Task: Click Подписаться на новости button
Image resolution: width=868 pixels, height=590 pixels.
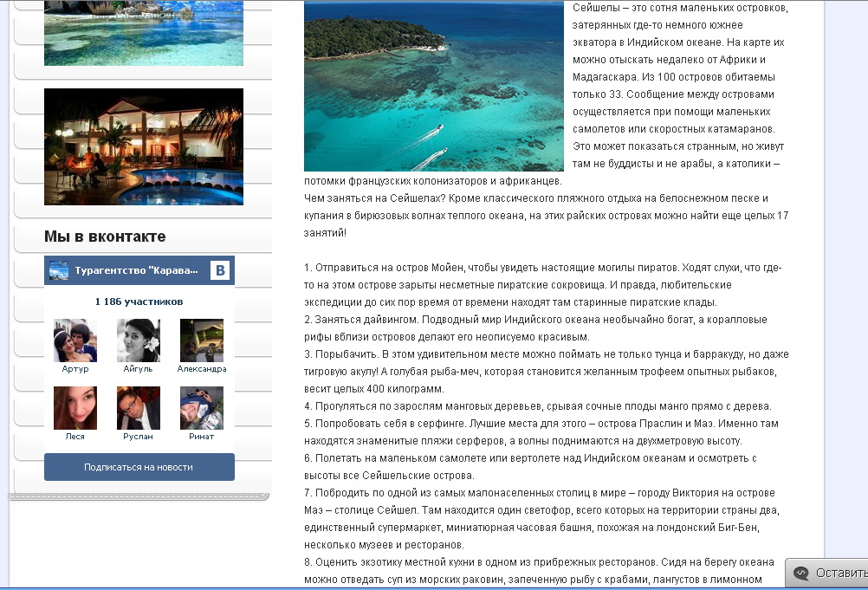Action: point(139,467)
